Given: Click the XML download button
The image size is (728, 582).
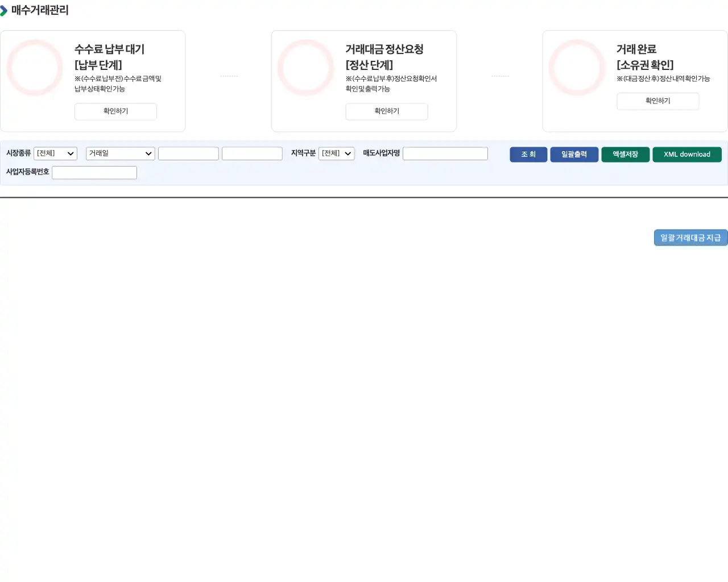Looking at the screenshot, I should click(687, 155).
